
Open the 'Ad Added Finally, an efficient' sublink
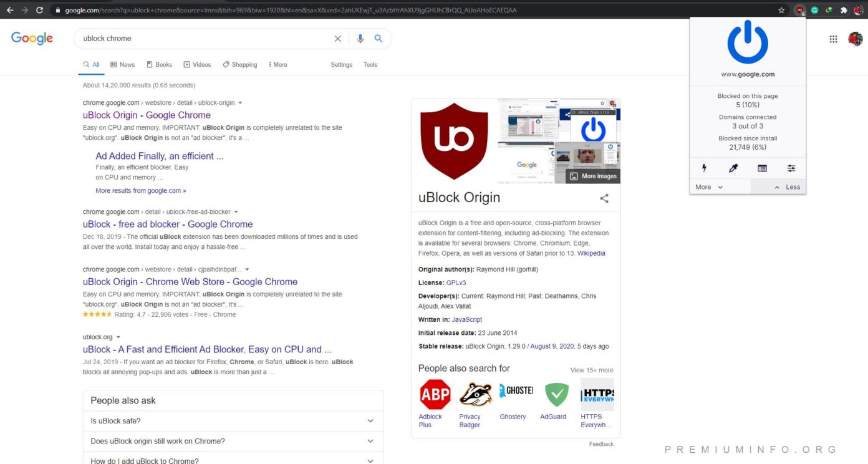pos(160,156)
